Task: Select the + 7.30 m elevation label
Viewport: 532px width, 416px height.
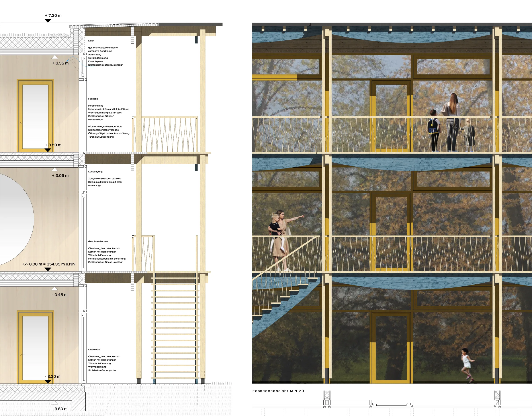Action: click(53, 15)
